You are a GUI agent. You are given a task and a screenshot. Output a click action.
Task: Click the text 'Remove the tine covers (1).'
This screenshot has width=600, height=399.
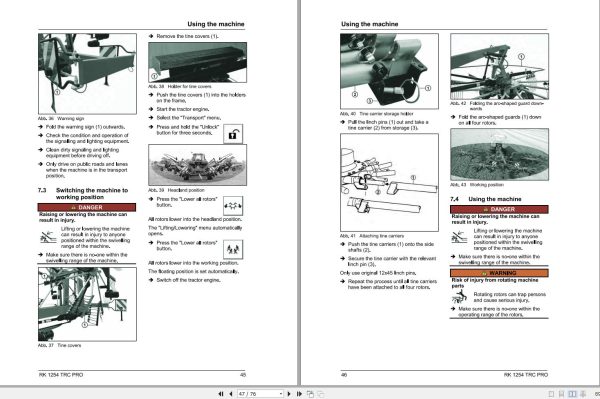pos(188,36)
